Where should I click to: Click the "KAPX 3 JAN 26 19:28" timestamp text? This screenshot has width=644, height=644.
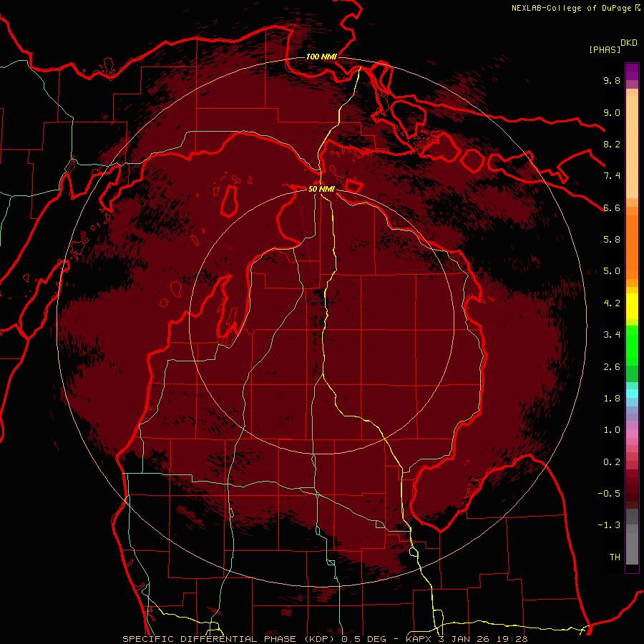click(467, 639)
